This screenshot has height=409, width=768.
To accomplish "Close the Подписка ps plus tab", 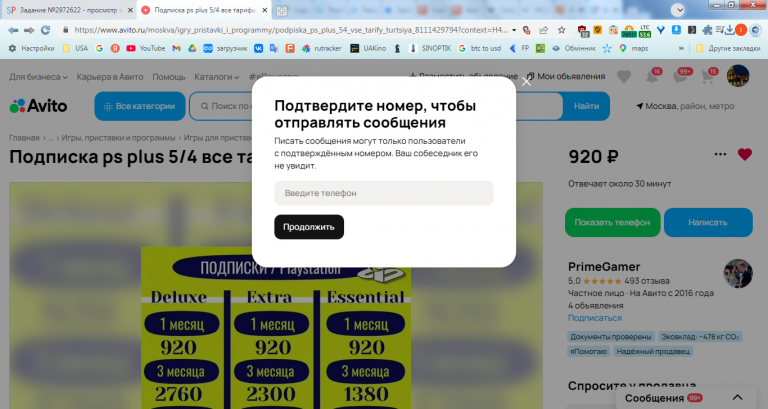I will (264, 10).
